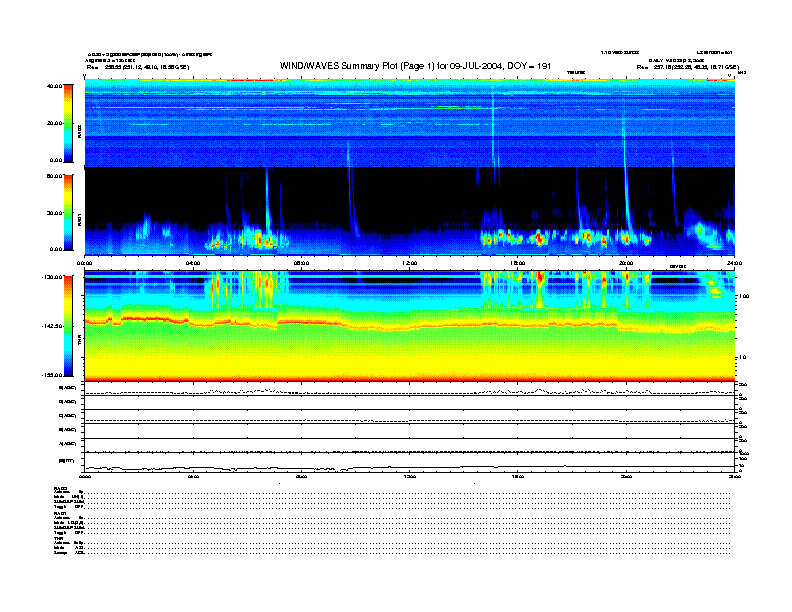Click the -130.00 label on TNR scale
This screenshot has height=612, width=792.
tap(53, 277)
